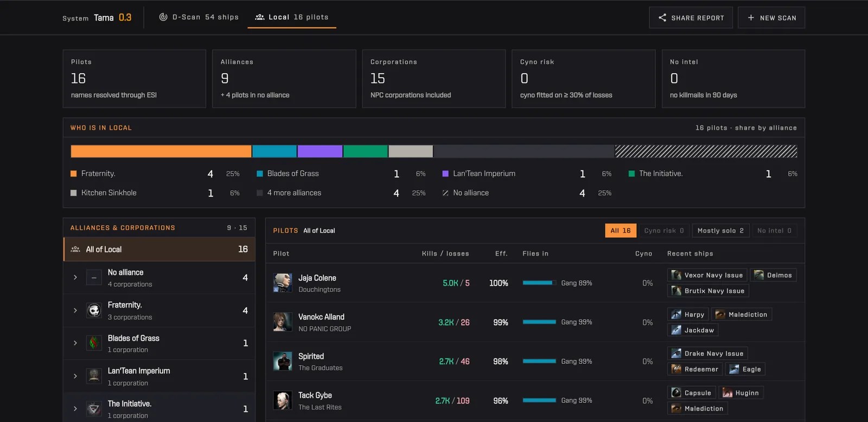Viewport: 868px width, 422px height.
Task: Click the Drake Navy Issue ship tag
Action: [707, 354]
